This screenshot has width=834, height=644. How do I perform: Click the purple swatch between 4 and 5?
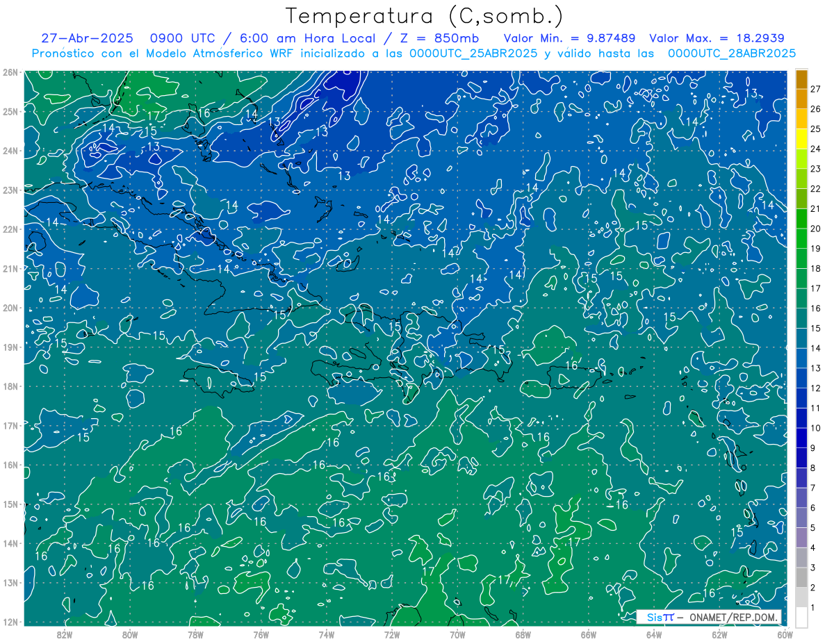(802, 538)
